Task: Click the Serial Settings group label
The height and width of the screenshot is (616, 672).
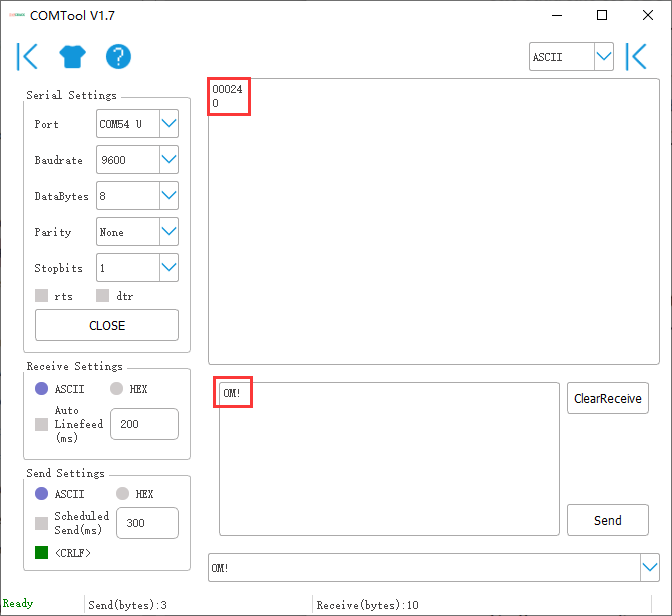Action: pyautogui.click(x=71, y=95)
